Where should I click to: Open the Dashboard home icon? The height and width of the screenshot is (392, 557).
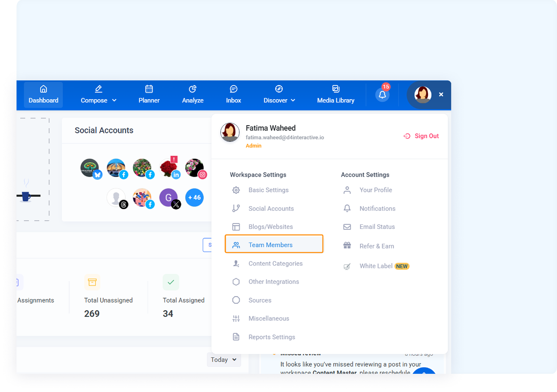[x=43, y=89]
